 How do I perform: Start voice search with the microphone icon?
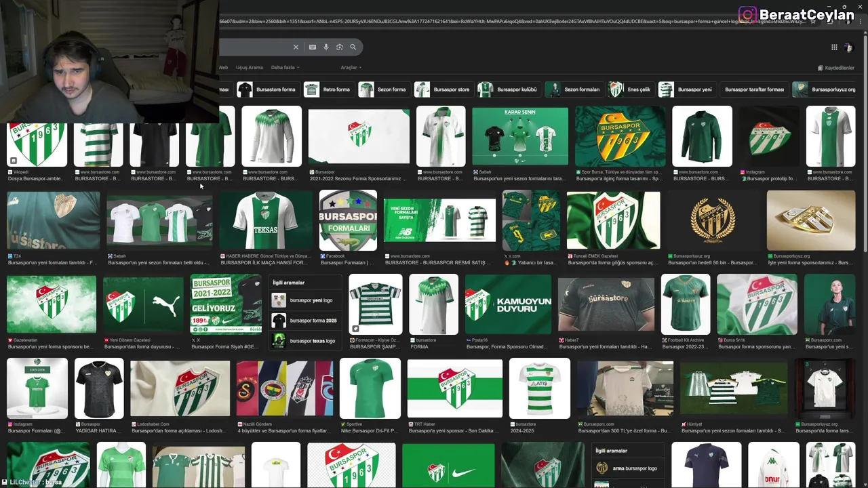(x=326, y=47)
